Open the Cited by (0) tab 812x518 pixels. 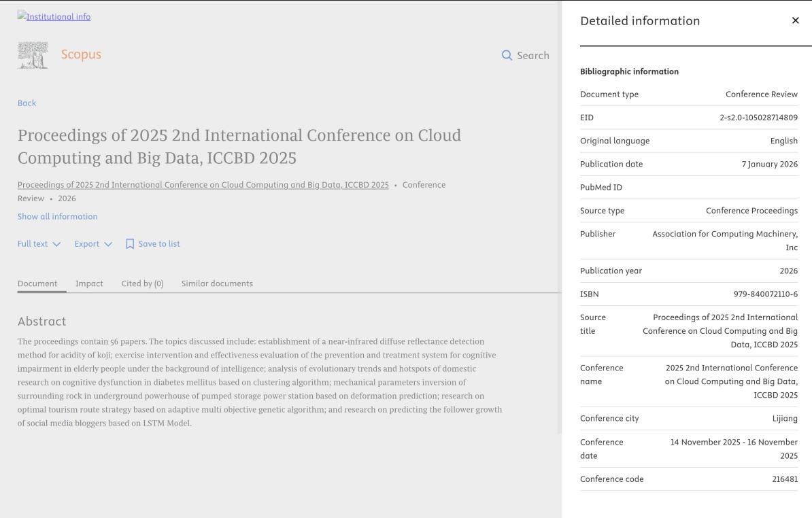pyautogui.click(x=142, y=283)
